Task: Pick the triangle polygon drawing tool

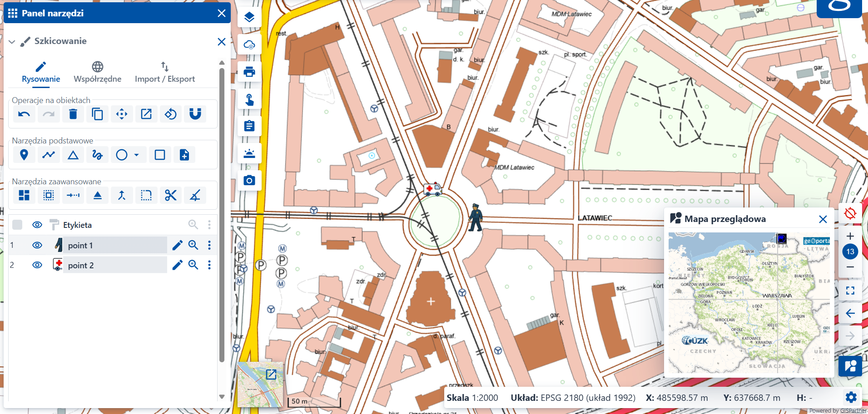Action: coord(73,155)
